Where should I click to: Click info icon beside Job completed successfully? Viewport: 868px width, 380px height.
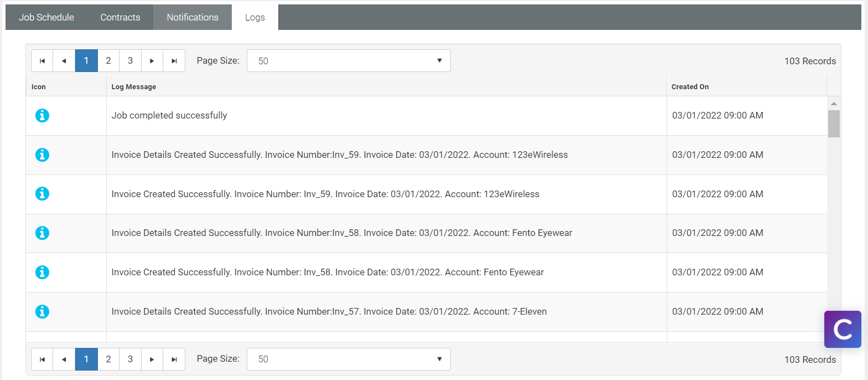(x=42, y=115)
